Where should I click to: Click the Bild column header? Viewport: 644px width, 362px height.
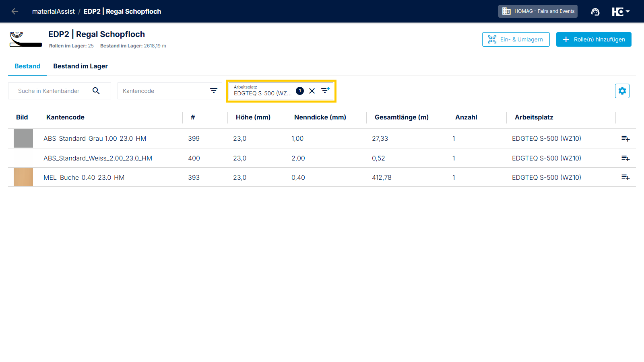(22, 117)
